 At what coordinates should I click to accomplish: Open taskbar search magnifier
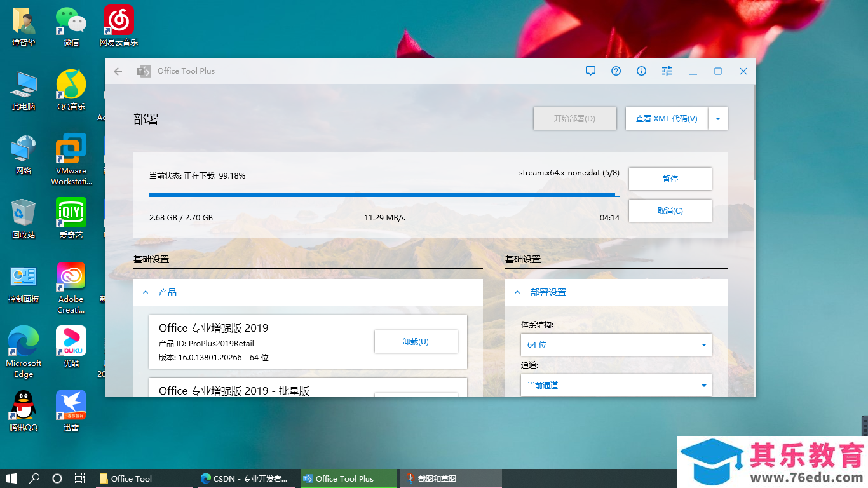tap(35, 478)
